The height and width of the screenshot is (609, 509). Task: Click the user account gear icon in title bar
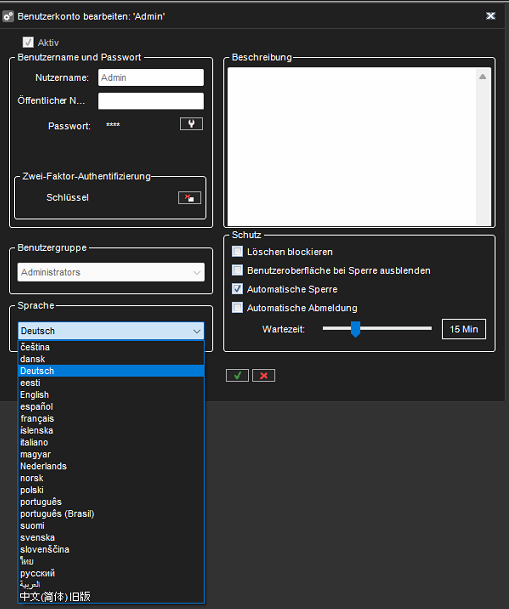pos(8,17)
